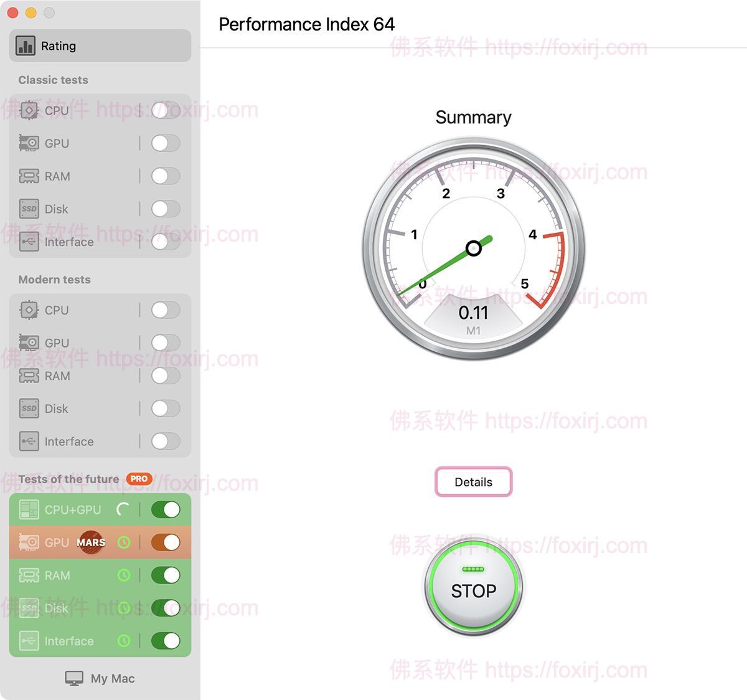
Task: Enable the CPU toggle under Classic tests
Action: [165, 110]
